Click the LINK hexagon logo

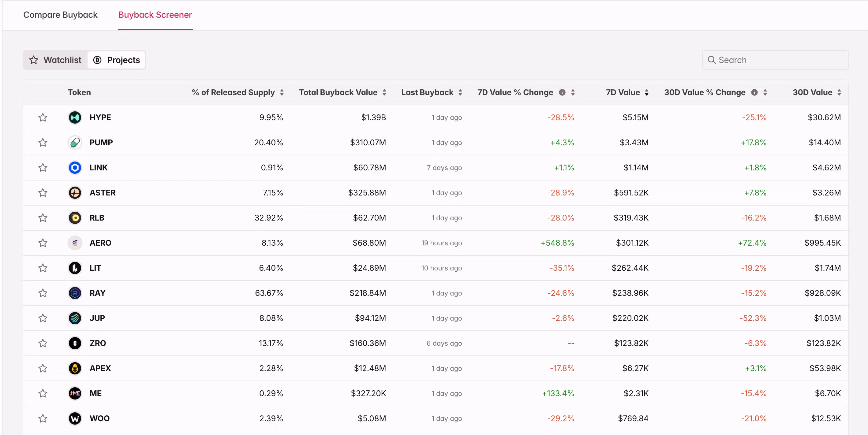[x=75, y=168]
